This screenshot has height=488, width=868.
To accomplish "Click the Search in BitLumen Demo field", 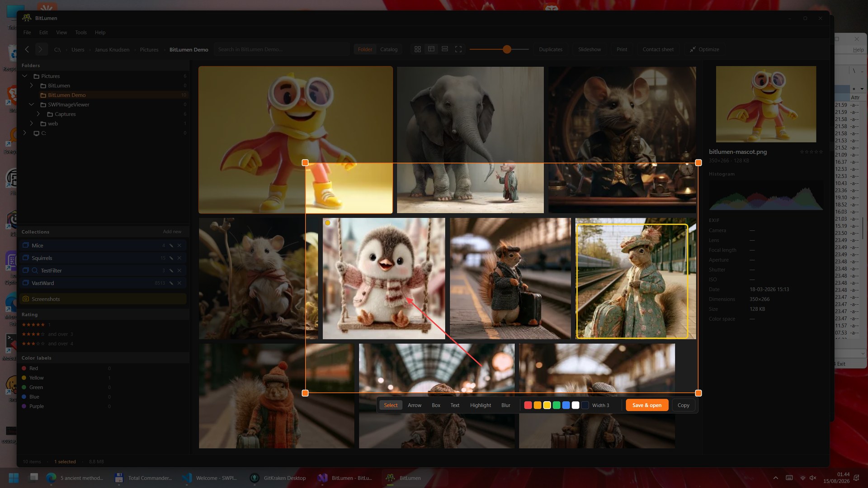I will [282, 49].
